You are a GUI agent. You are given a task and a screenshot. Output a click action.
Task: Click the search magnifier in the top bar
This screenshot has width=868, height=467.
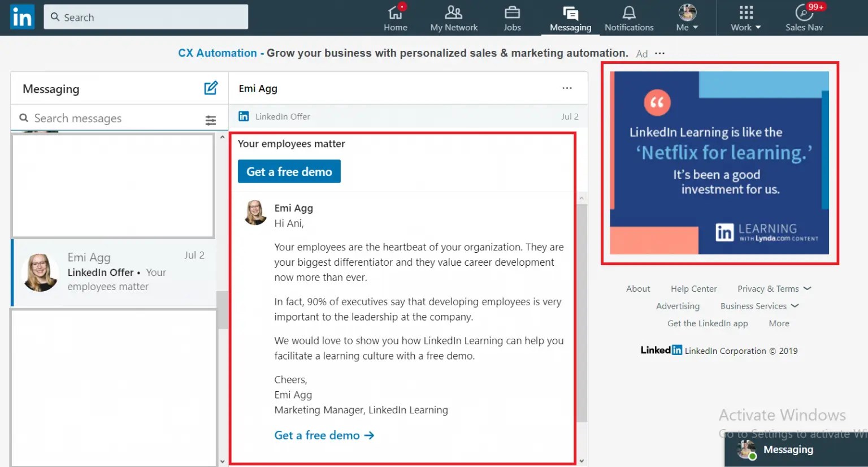[x=53, y=17]
